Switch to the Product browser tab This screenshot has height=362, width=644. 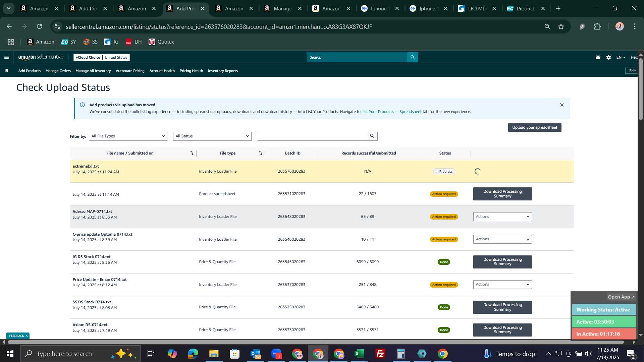pos(525,8)
